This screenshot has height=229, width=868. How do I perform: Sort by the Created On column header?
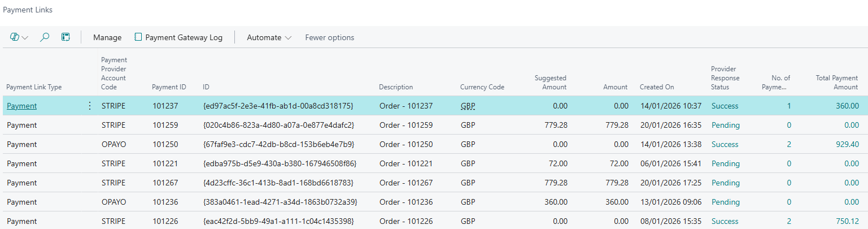point(656,87)
